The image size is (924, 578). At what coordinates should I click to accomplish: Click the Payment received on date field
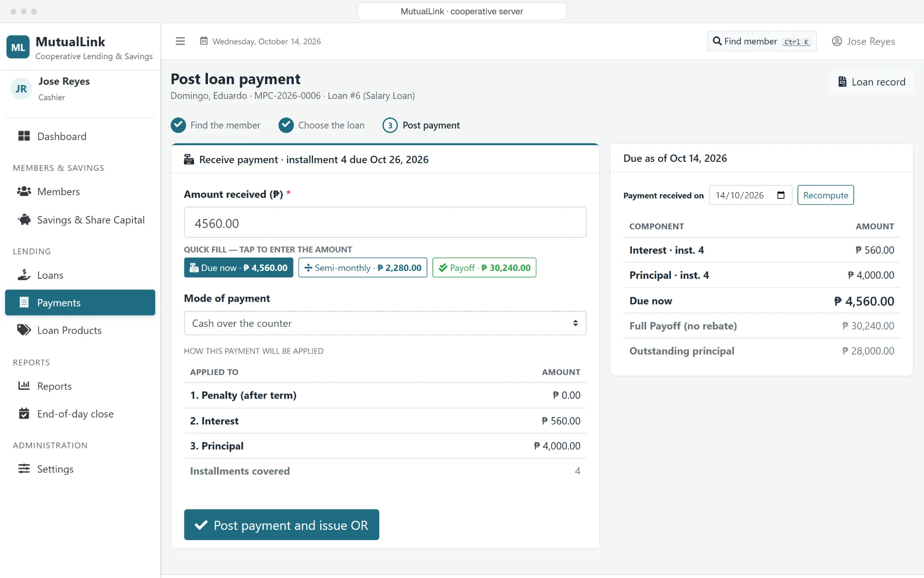tap(750, 195)
